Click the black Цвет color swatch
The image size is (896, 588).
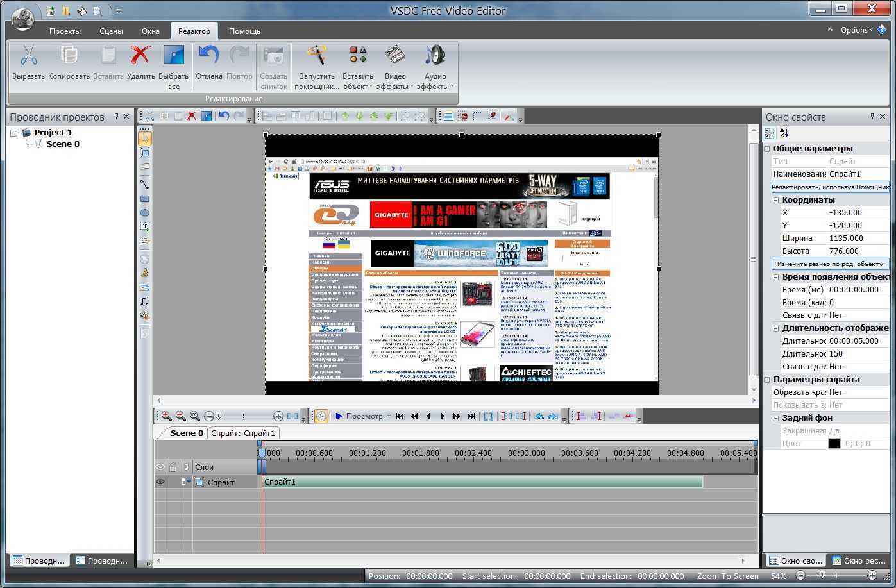click(x=834, y=443)
